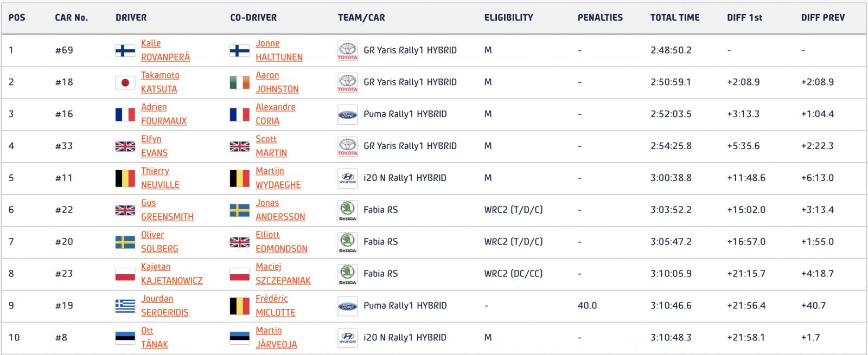Click the Finland flag beside Kalle Rovanperä

coord(125,50)
